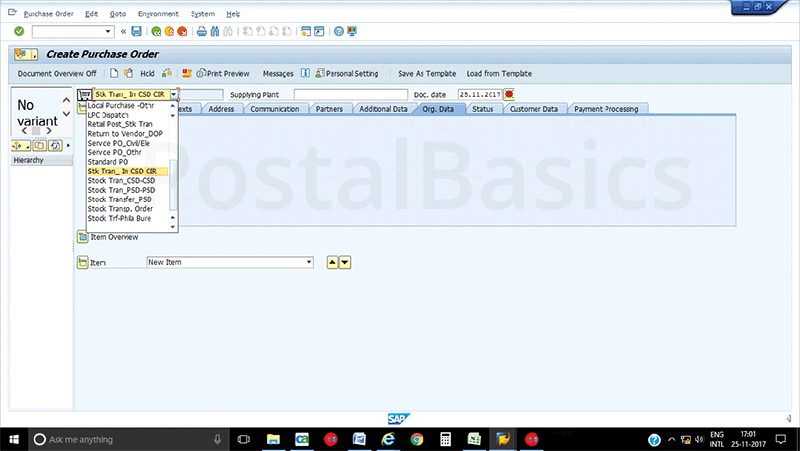Expand the Item Overview section icon
Viewport: 800px width, 451px height.
(83, 237)
